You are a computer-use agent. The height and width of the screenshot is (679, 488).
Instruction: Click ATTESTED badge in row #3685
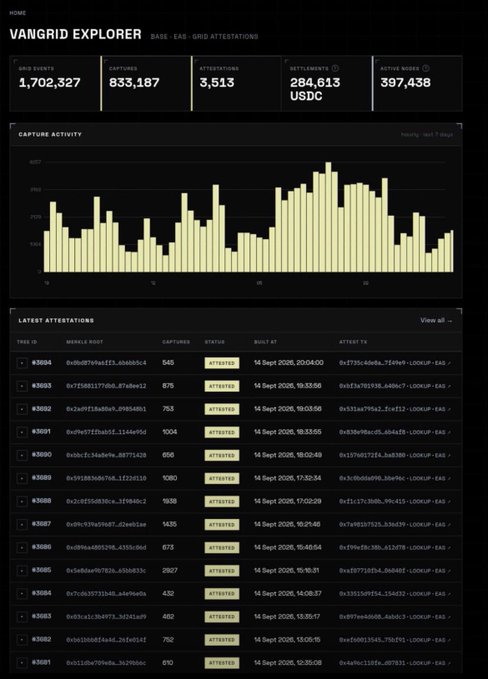click(x=222, y=571)
